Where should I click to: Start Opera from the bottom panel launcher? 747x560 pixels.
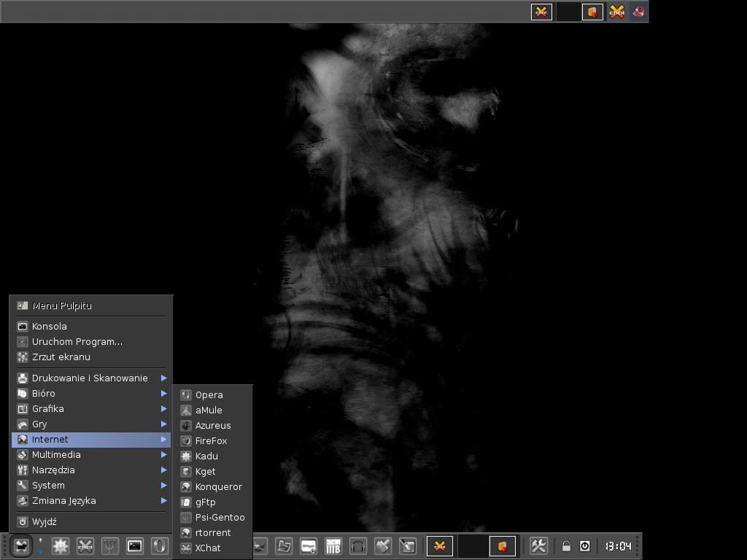coord(160,545)
